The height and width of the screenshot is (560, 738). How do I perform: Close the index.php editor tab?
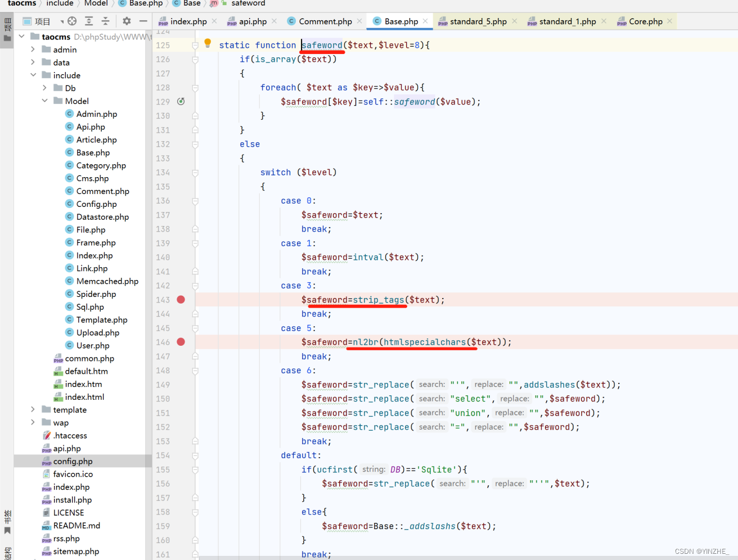[x=214, y=21]
